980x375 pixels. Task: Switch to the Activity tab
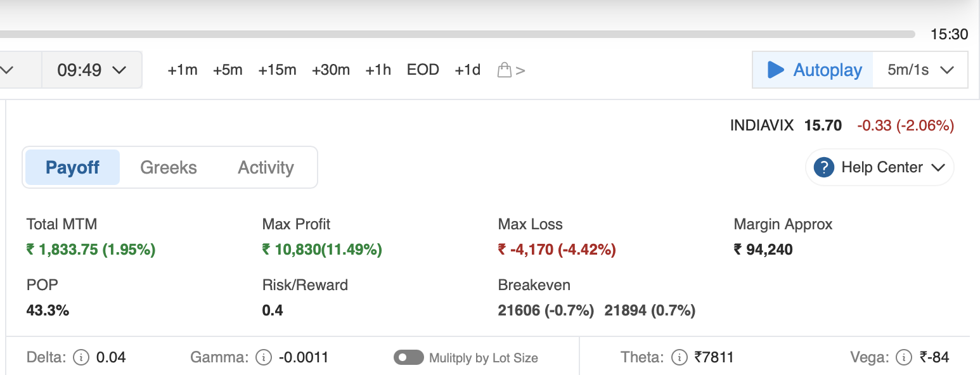point(266,168)
